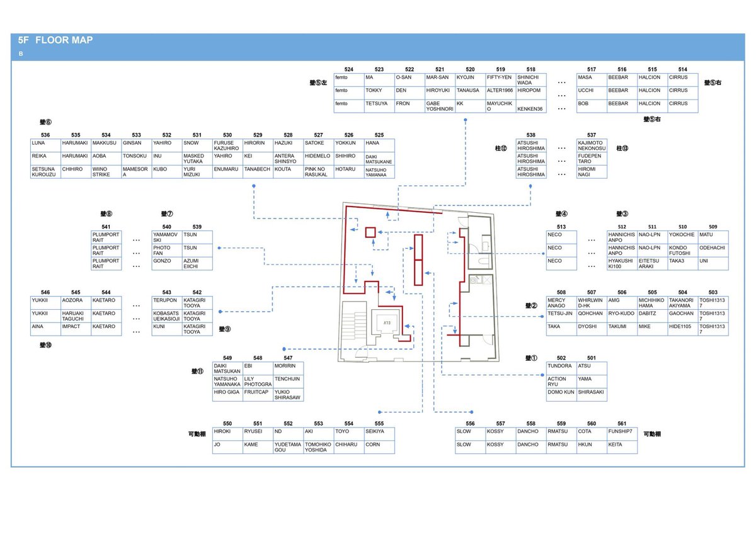
Task: Click the KAJIMOTO NEKONOSU cell under 537
Action: click(592, 145)
